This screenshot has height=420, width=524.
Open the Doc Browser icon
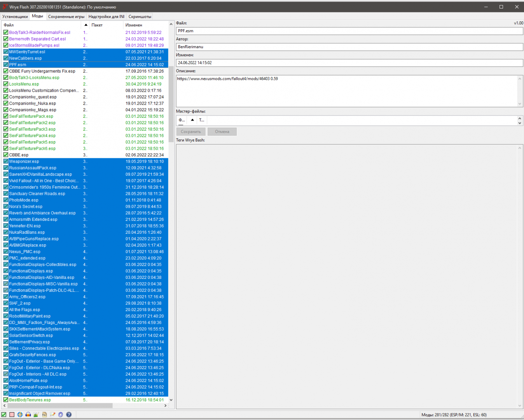(44, 415)
